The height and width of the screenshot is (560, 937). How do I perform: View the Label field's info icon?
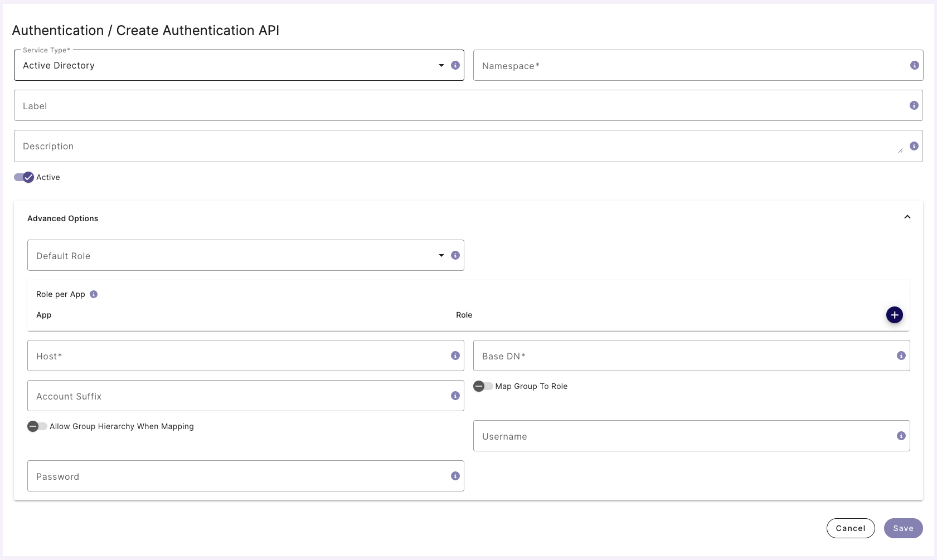pos(914,105)
